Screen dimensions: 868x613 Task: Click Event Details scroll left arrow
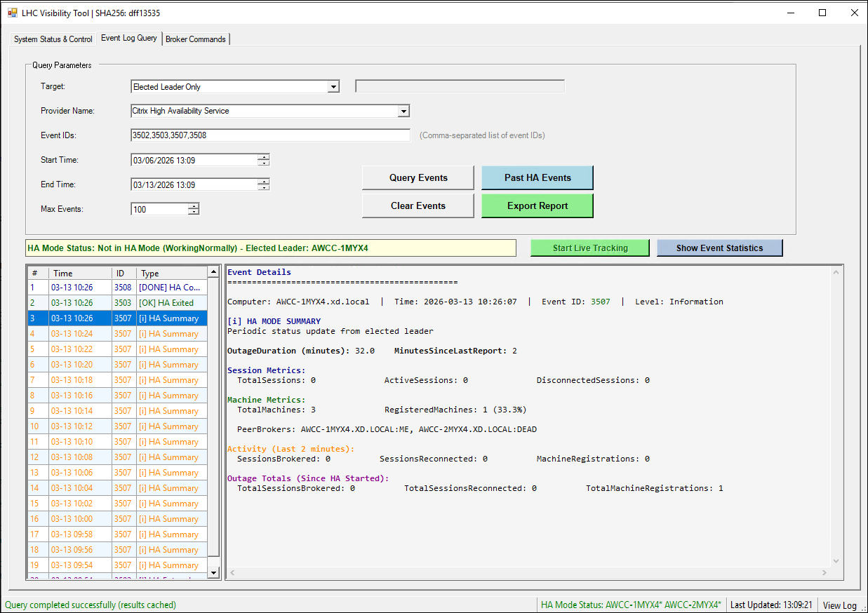point(233,573)
